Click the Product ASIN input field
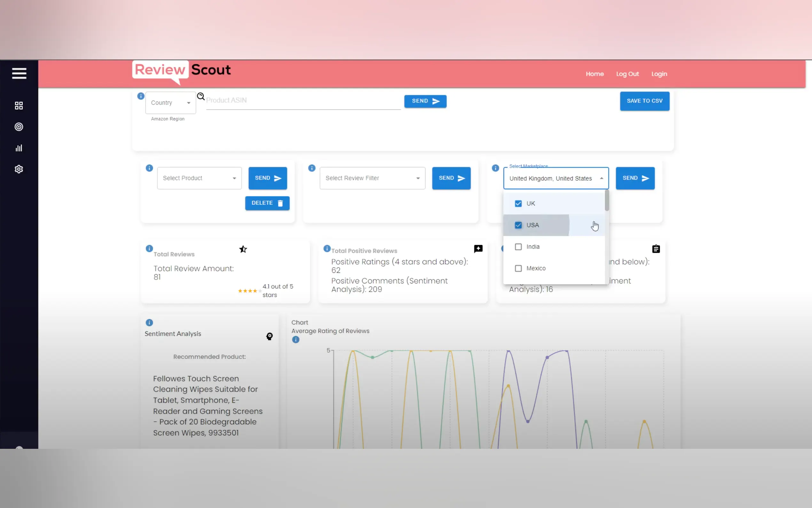The height and width of the screenshot is (508, 812). pos(303,100)
